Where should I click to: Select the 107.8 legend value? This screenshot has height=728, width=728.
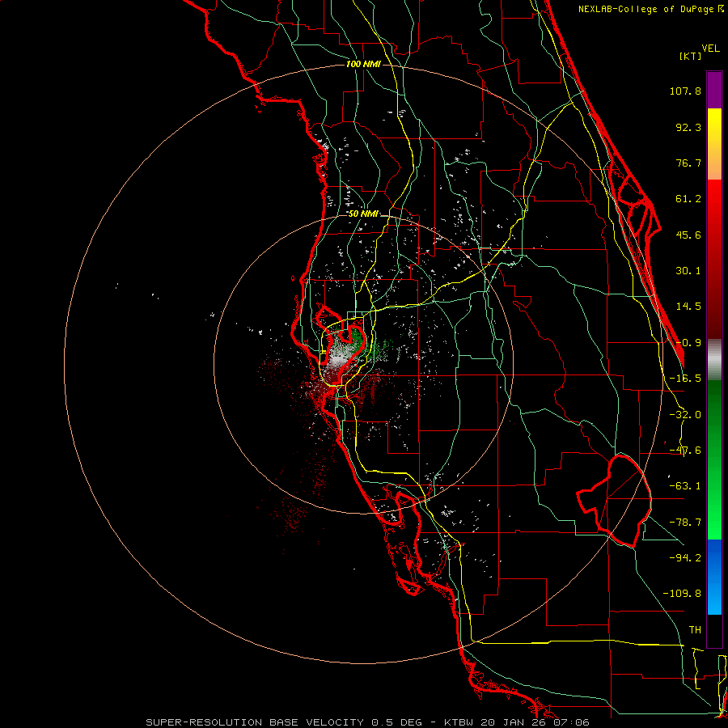[685, 91]
